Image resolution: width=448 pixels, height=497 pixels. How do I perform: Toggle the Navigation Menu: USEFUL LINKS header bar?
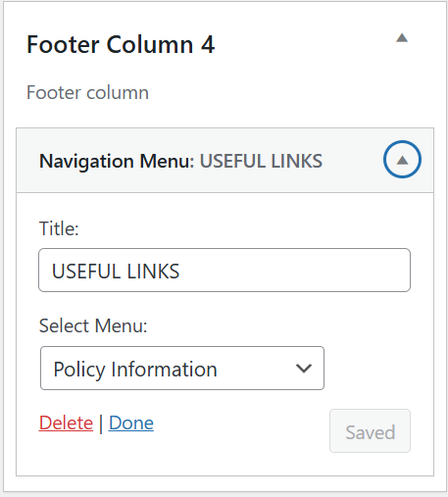point(224,160)
